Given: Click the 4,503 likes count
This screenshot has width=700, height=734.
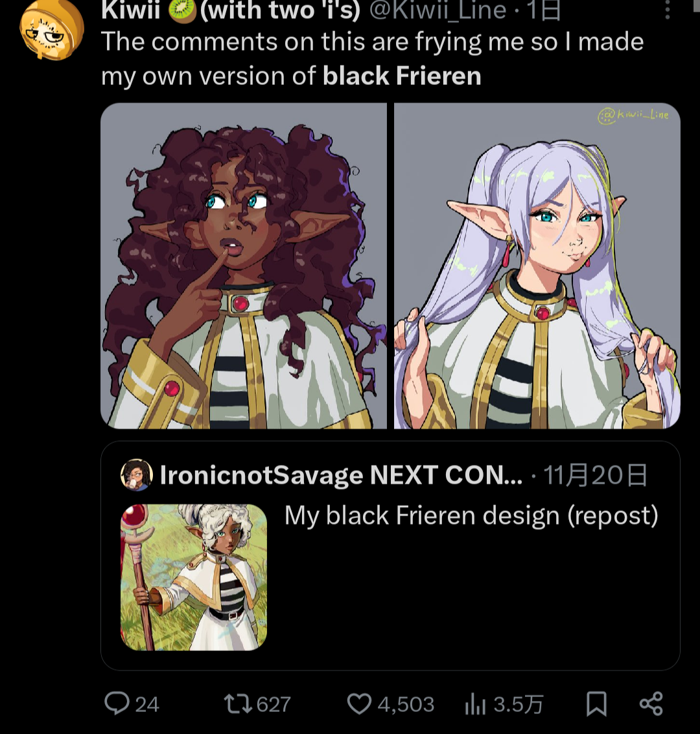Looking at the screenshot, I should [x=406, y=704].
